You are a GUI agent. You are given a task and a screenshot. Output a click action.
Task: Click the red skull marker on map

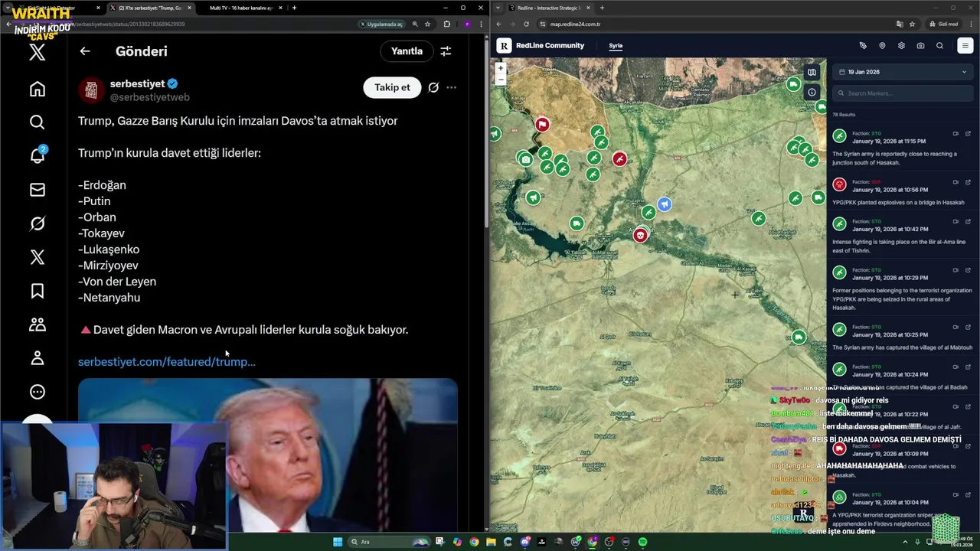[640, 235]
